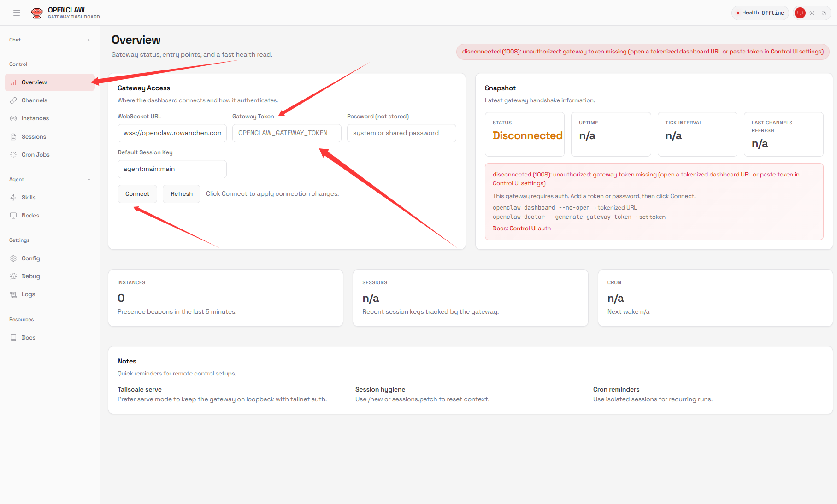Viewport: 837px width, 504px height.
Task: Switch to system theme monitor toggle
Action: 800,13
